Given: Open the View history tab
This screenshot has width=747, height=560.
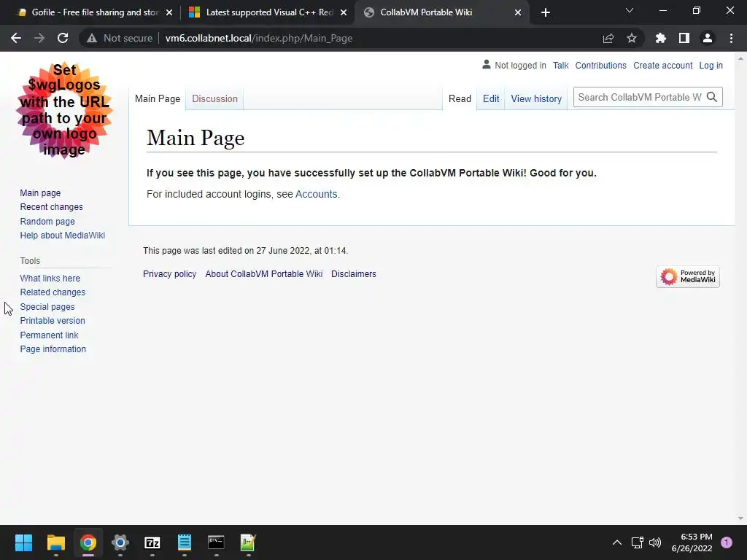Looking at the screenshot, I should [536, 98].
